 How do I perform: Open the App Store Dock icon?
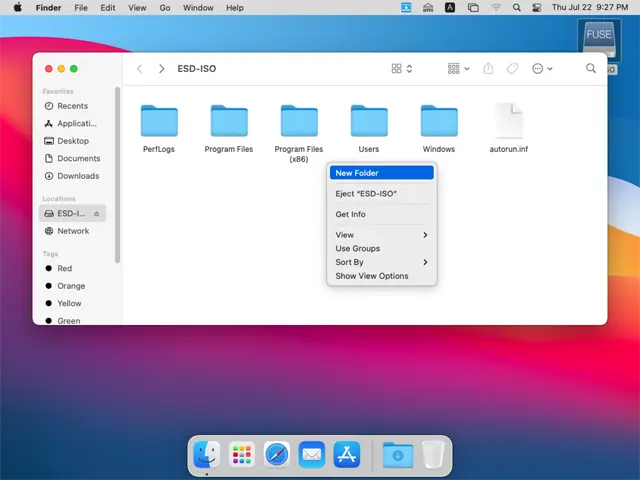(x=346, y=455)
